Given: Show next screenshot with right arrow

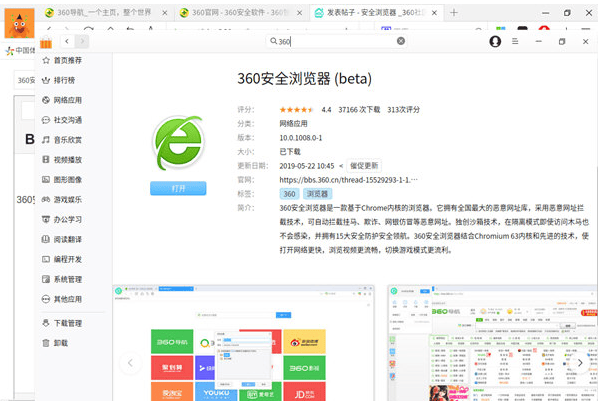Looking at the screenshot, I should coord(580,363).
